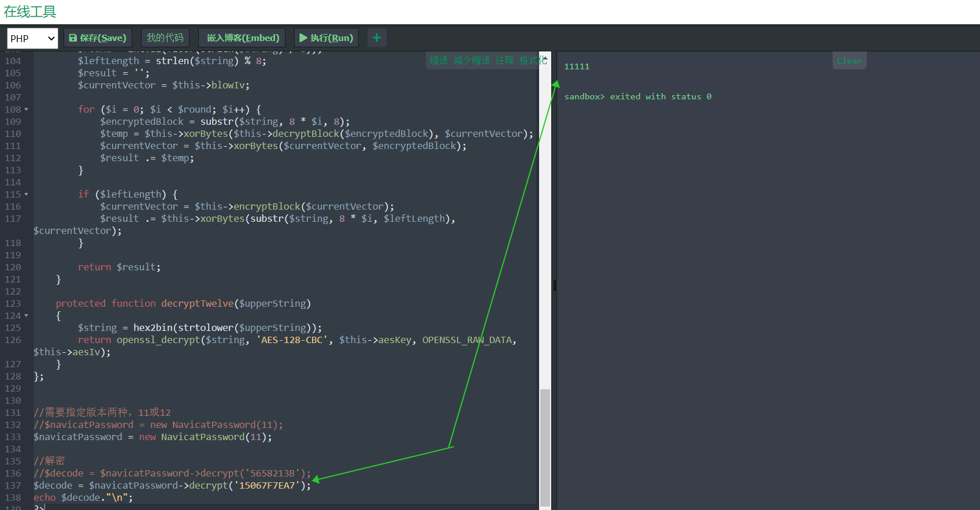Clear the output console

click(x=849, y=61)
